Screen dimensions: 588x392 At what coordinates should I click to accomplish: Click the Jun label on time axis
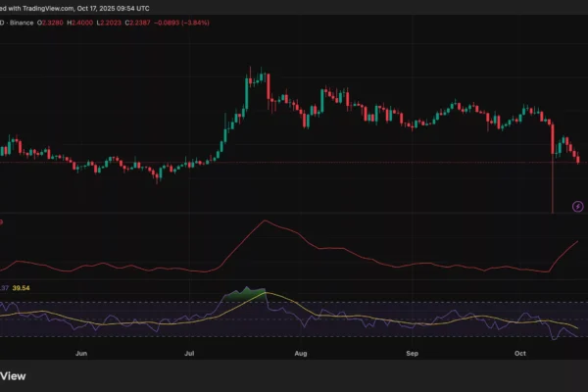coord(82,350)
